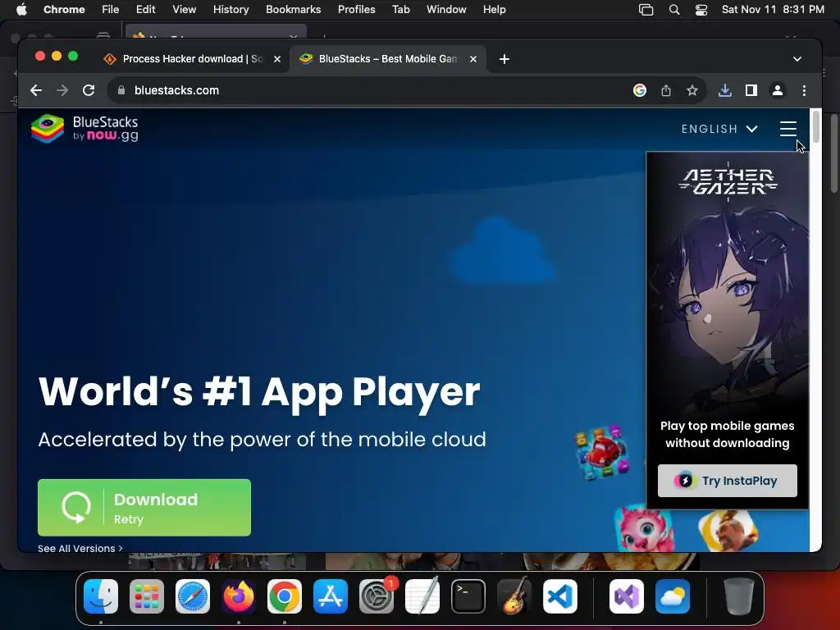Open the Bookmarks menu
840x630 pixels.
[293, 10]
